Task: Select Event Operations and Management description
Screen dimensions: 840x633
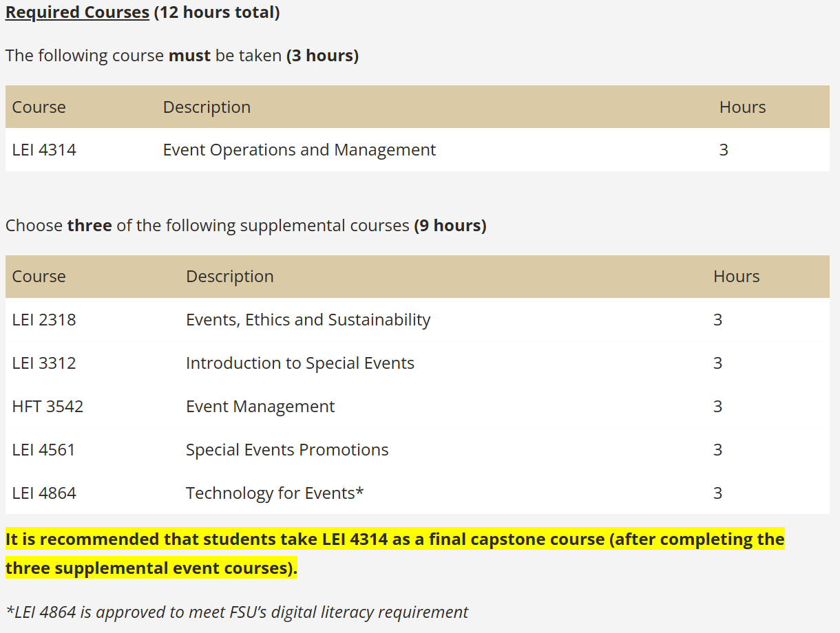Action: [299, 150]
